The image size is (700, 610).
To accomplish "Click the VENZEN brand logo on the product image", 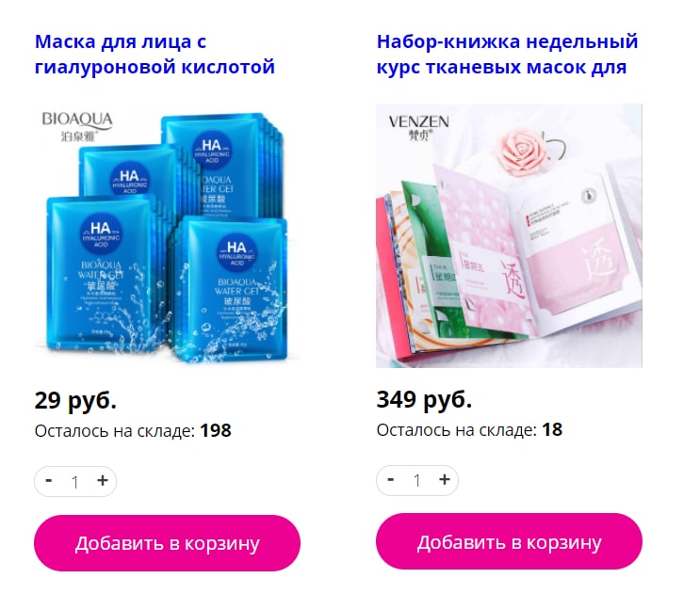I will pos(418,127).
